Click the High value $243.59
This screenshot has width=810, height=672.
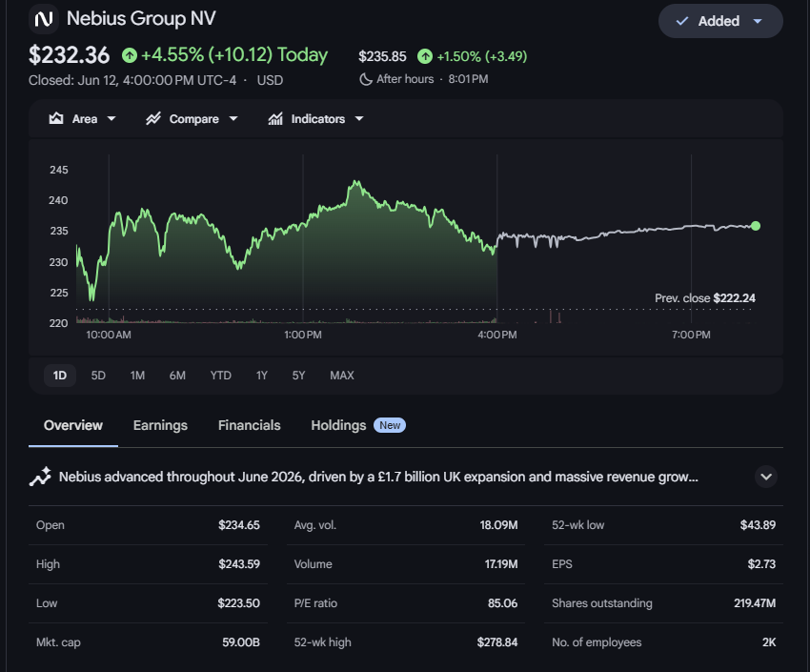[x=238, y=564]
